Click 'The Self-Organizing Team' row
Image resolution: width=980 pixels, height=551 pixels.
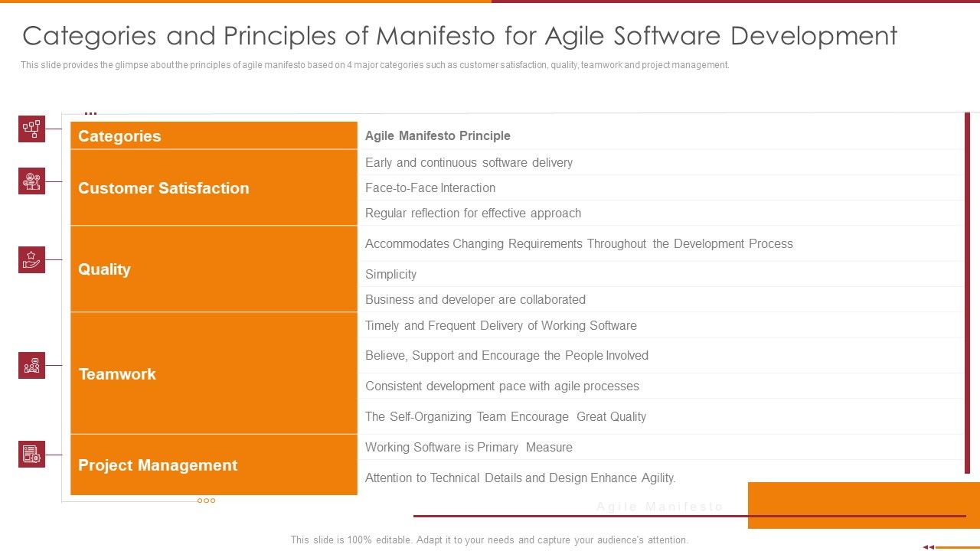tap(661, 416)
